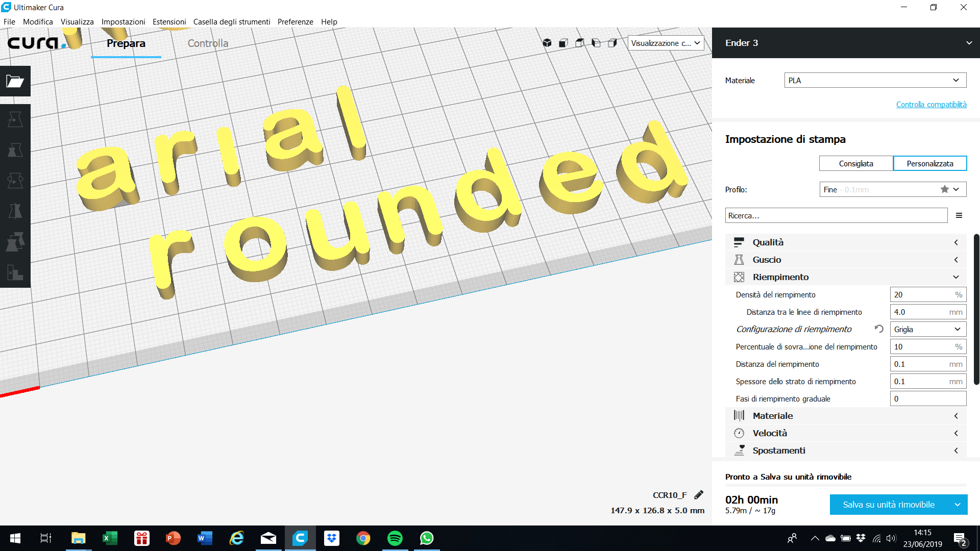Switch to 3D perspective view cube icon
Image resolution: width=980 pixels, height=551 pixels.
coord(547,43)
